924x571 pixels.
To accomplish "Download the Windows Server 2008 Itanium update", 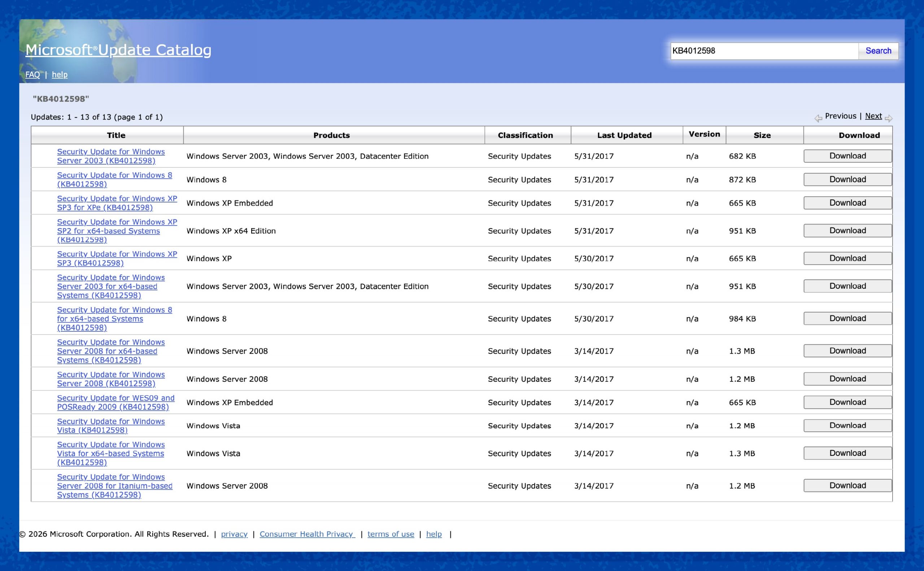I will [x=847, y=485].
